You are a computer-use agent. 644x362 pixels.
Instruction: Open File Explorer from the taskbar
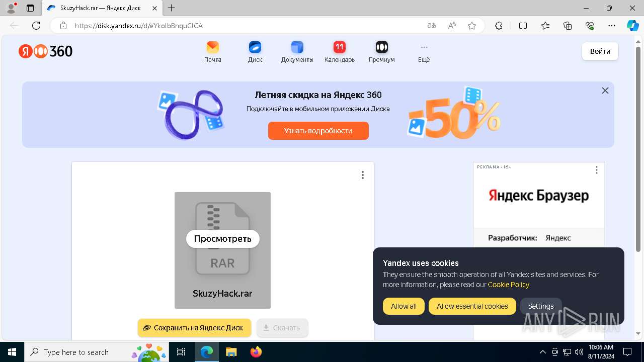coord(231,352)
